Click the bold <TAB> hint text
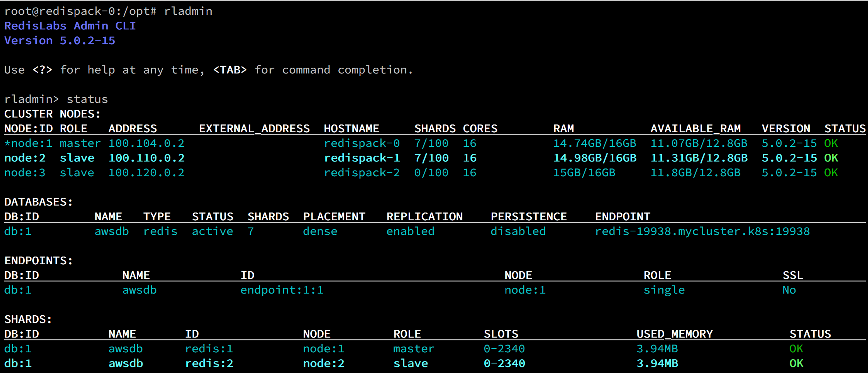The height and width of the screenshot is (373, 868). pos(230,70)
